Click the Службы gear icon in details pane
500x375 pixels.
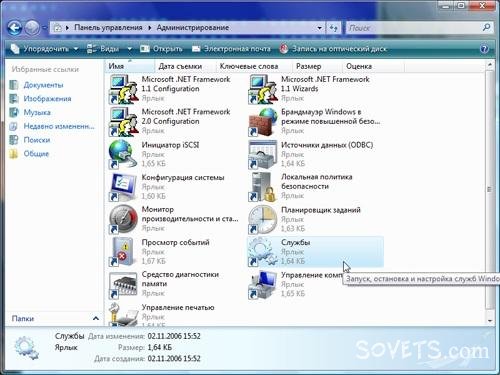(x=26, y=348)
